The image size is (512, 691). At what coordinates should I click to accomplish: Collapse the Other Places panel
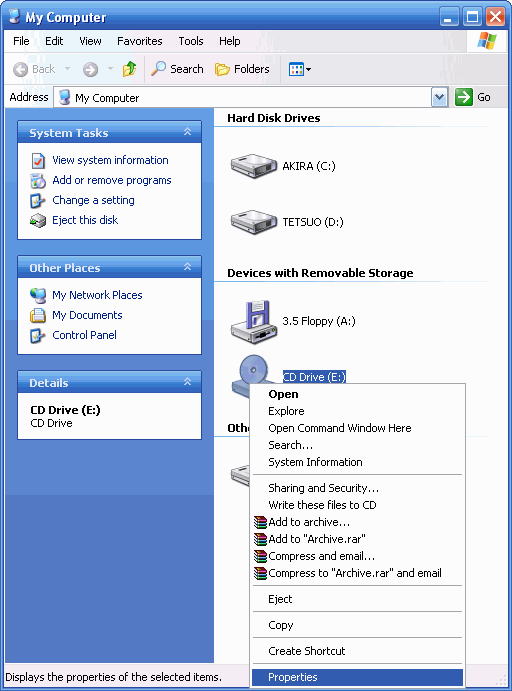point(187,267)
